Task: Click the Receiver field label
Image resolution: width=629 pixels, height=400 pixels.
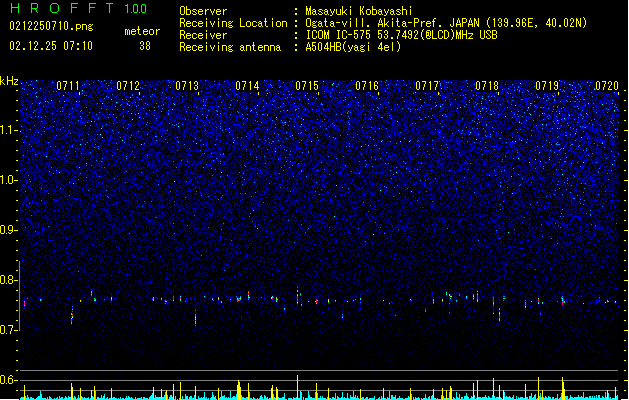Action: point(203,35)
